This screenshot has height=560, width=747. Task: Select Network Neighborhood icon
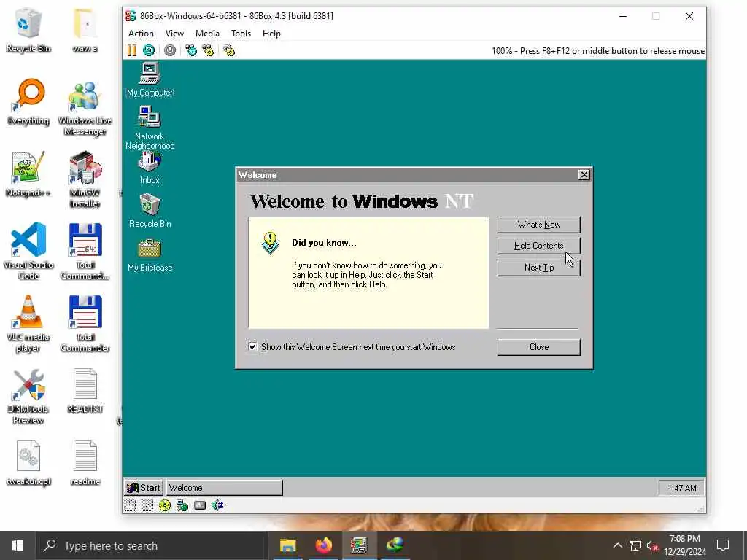tap(150, 128)
